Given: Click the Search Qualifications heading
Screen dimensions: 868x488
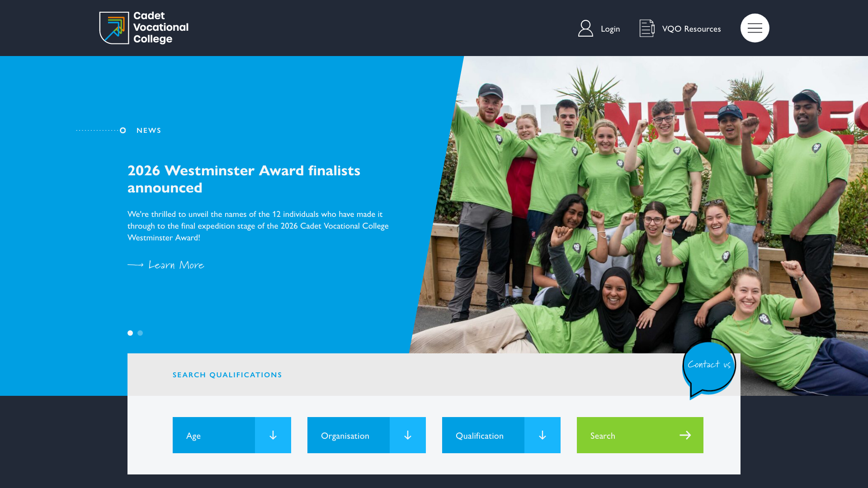Looking at the screenshot, I should [x=227, y=375].
